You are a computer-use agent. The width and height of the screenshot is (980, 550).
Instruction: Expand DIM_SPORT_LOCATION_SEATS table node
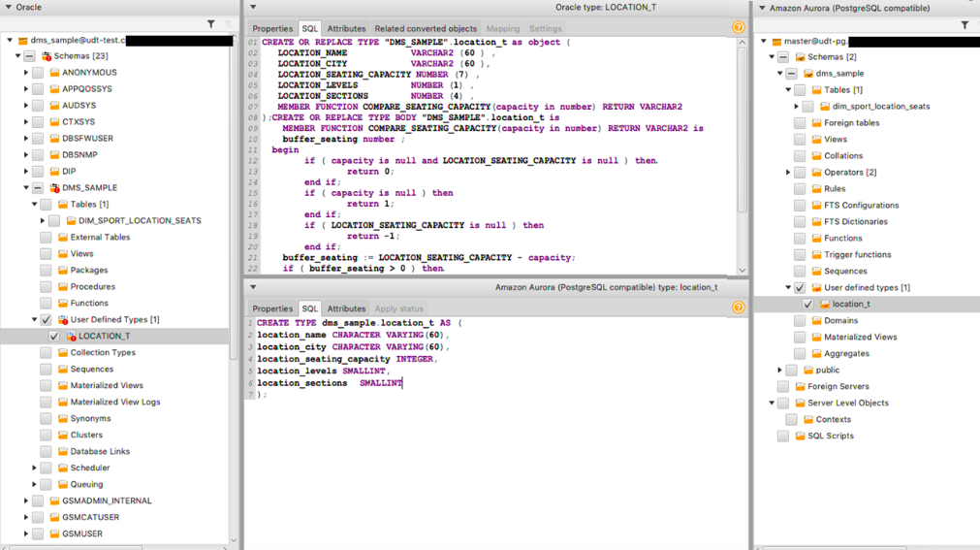[43, 221]
